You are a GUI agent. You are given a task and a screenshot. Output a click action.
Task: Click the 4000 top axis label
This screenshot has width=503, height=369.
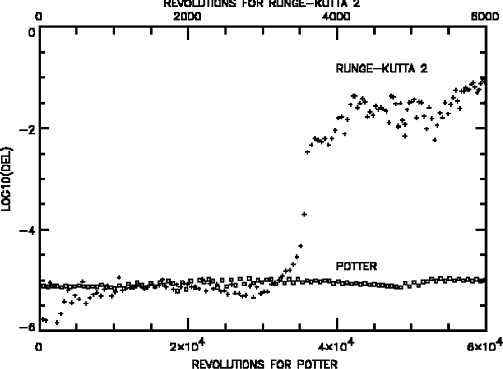pyautogui.click(x=336, y=17)
